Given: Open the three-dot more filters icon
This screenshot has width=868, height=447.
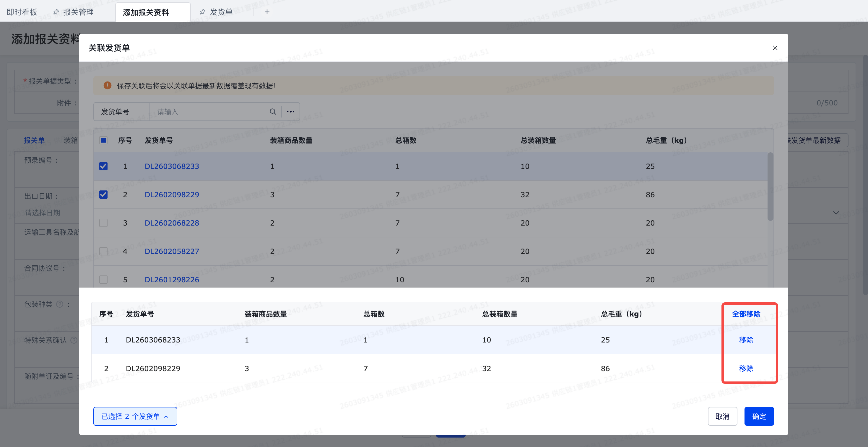Looking at the screenshot, I should [290, 112].
